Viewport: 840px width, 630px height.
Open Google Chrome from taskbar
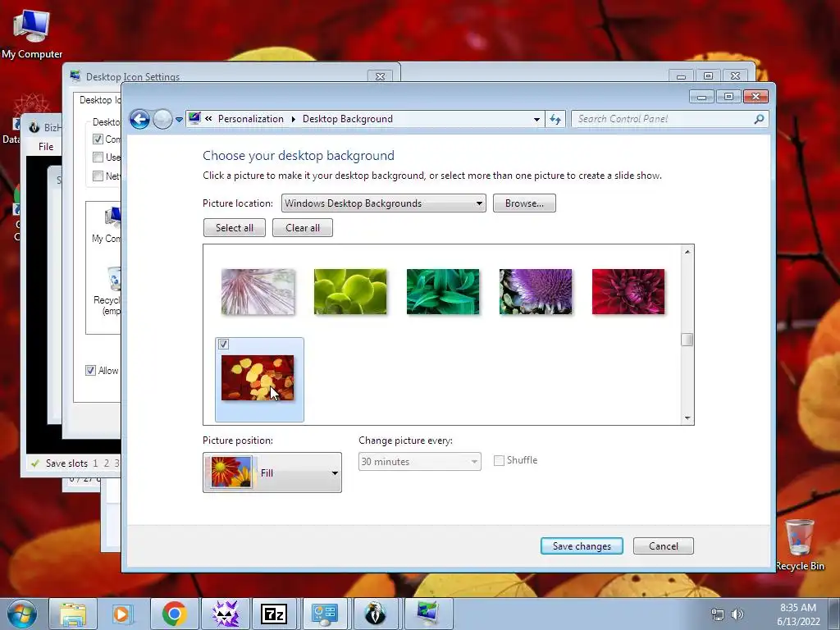(x=174, y=614)
